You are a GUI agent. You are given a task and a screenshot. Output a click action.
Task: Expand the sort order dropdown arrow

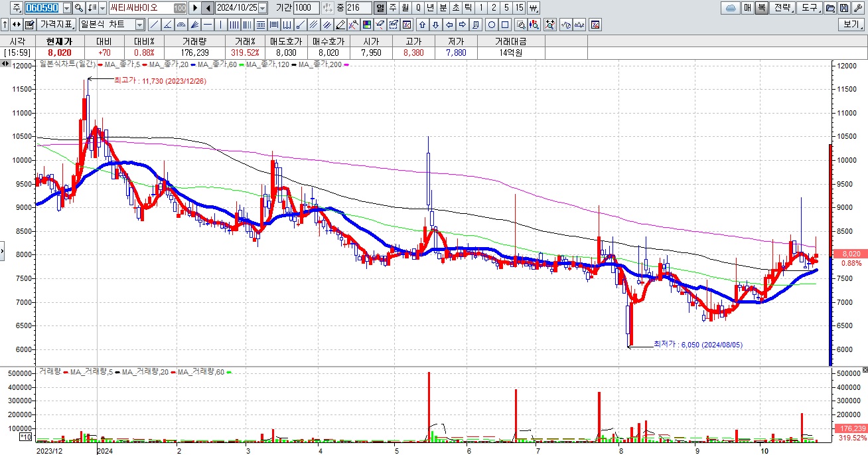coord(102,8)
